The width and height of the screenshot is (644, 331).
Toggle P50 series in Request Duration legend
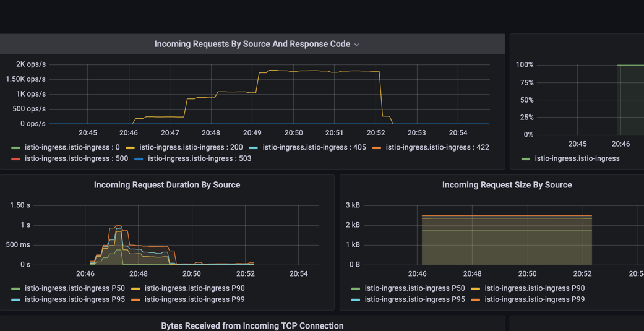click(x=75, y=288)
